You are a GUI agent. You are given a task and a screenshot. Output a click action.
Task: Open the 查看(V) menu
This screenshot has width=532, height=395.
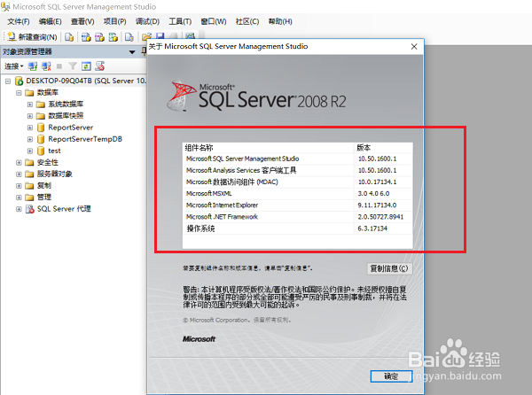82,21
